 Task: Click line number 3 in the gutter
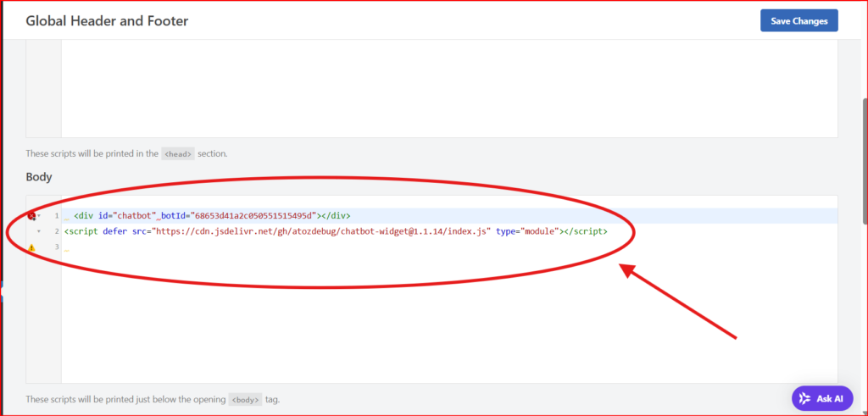57,247
